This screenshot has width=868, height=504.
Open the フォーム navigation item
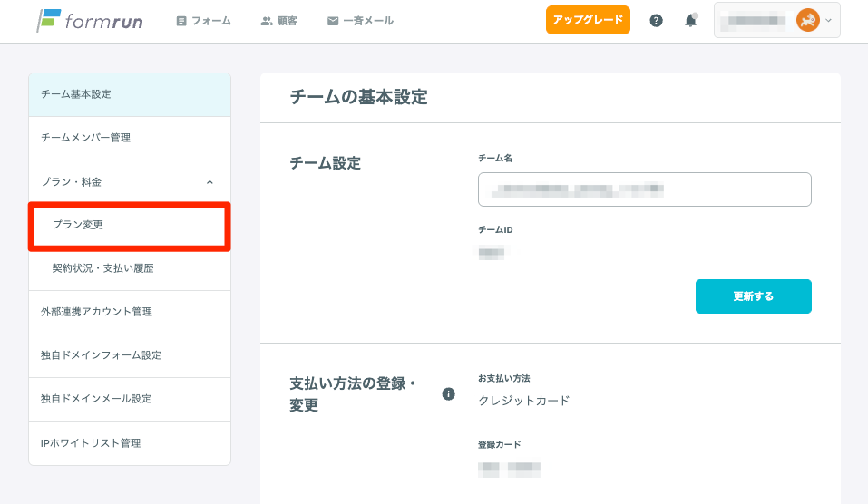tap(204, 20)
